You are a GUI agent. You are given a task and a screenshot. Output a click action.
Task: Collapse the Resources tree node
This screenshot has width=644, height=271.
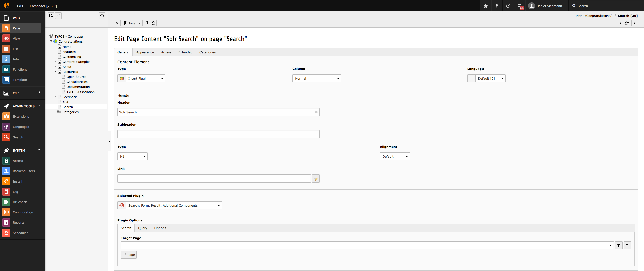[x=55, y=72]
